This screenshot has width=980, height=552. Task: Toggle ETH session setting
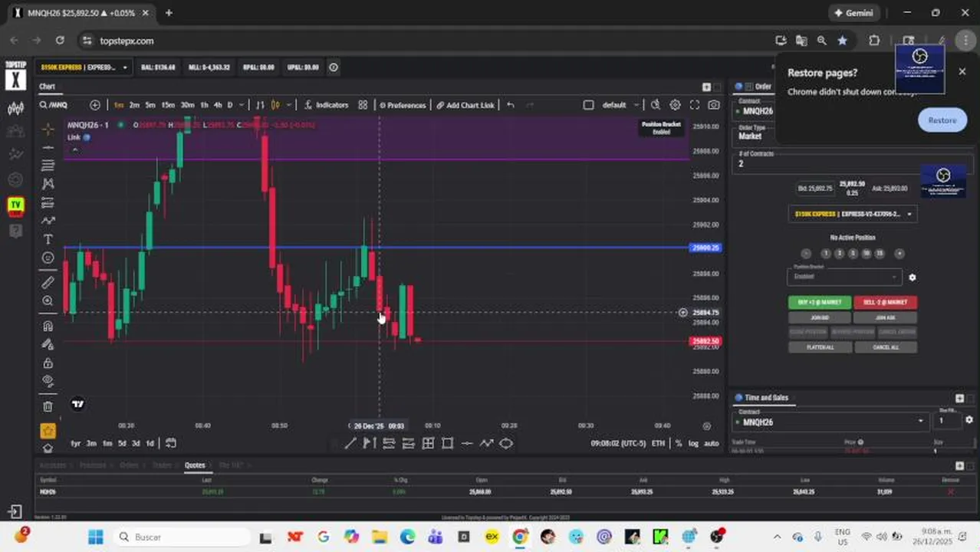click(658, 443)
